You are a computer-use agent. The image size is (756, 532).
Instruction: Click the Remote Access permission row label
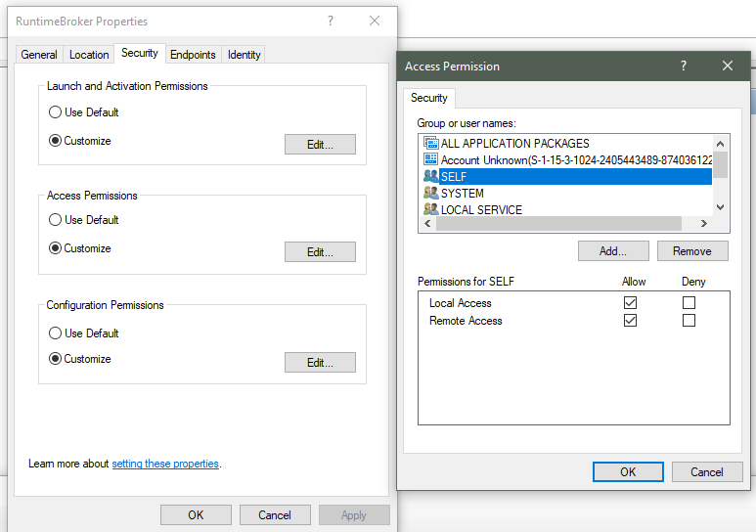pyautogui.click(x=466, y=320)
